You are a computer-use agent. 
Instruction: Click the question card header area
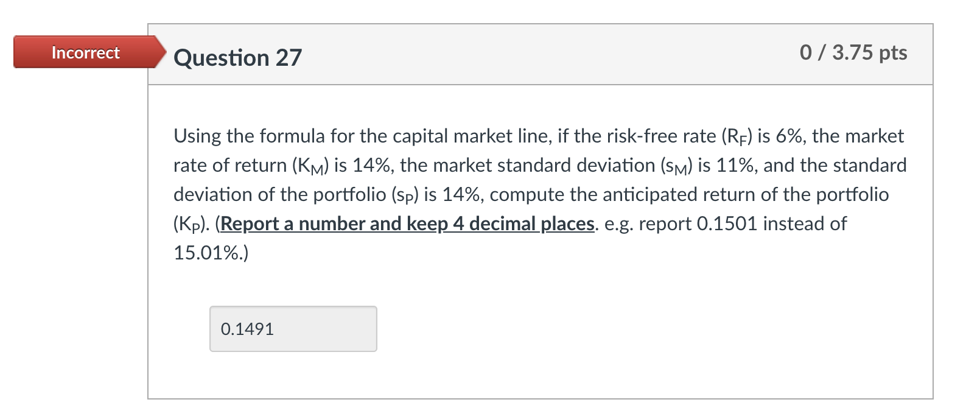point(548,55)
